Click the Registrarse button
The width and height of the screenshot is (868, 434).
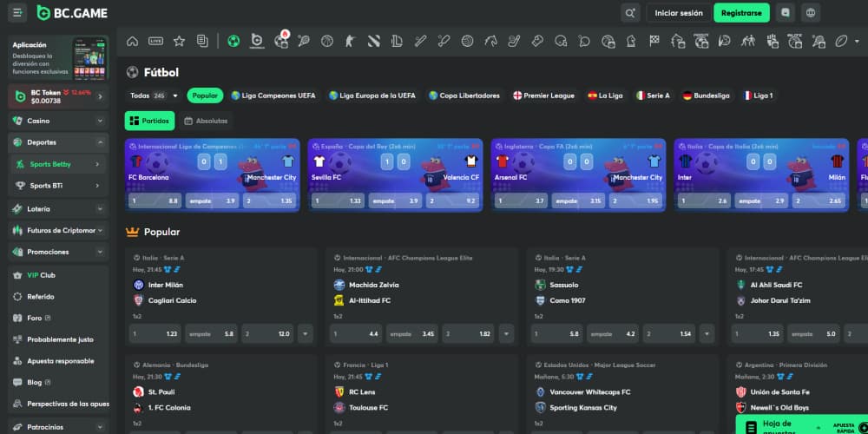[741, 13]
